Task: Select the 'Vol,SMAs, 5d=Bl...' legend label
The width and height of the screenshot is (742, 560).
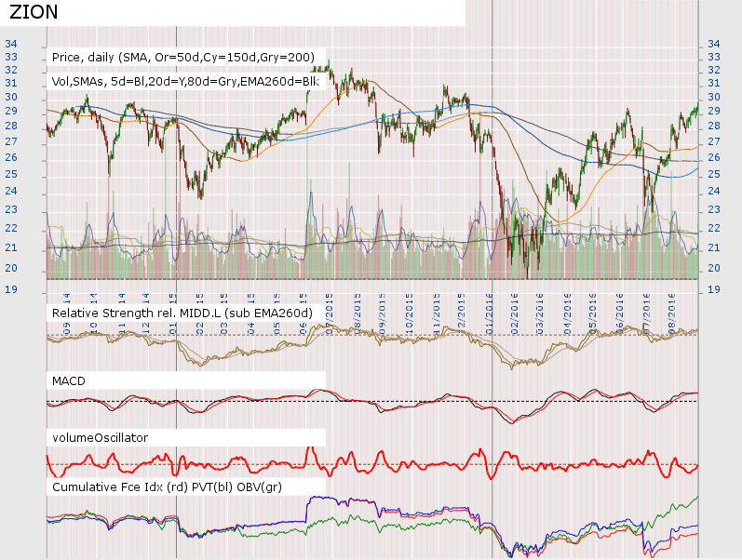Action: [185, 81]
